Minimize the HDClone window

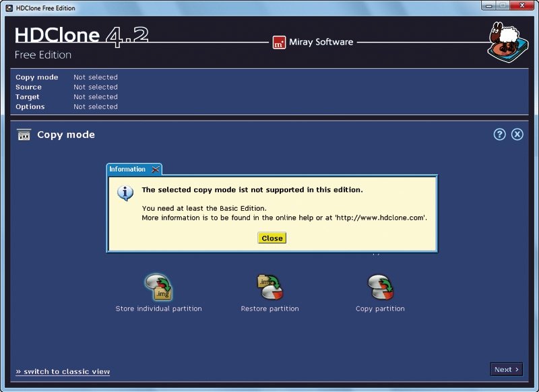[x=489, y=6]
